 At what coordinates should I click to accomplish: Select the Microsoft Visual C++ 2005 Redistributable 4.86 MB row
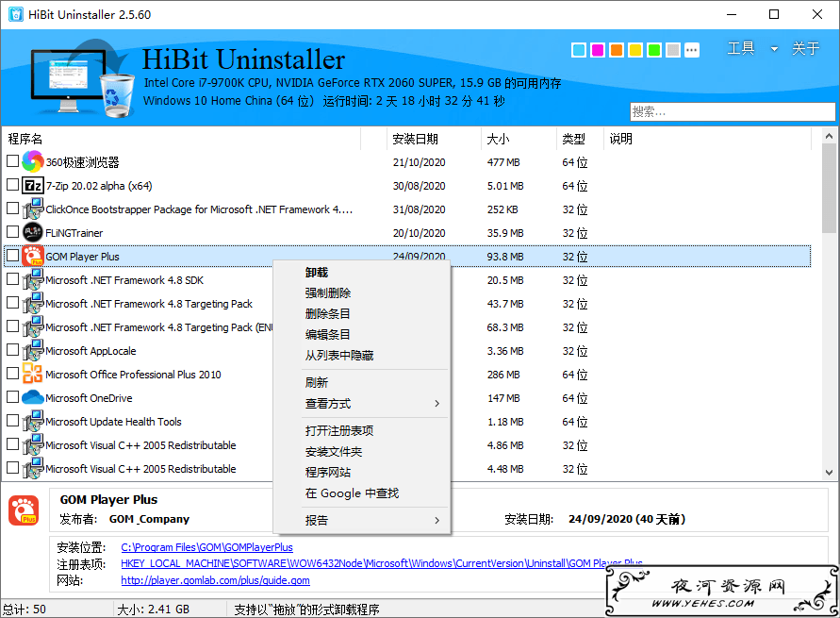[407, 445]
